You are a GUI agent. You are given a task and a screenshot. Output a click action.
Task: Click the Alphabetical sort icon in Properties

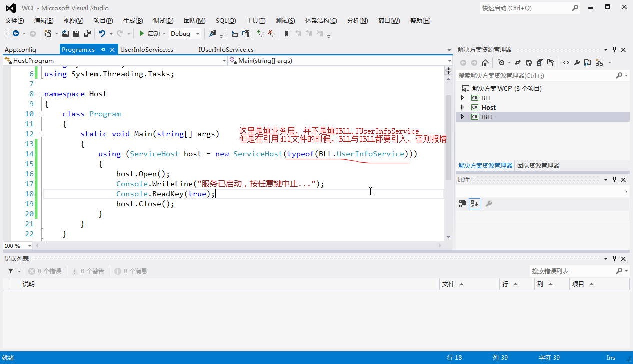[474, 203]
